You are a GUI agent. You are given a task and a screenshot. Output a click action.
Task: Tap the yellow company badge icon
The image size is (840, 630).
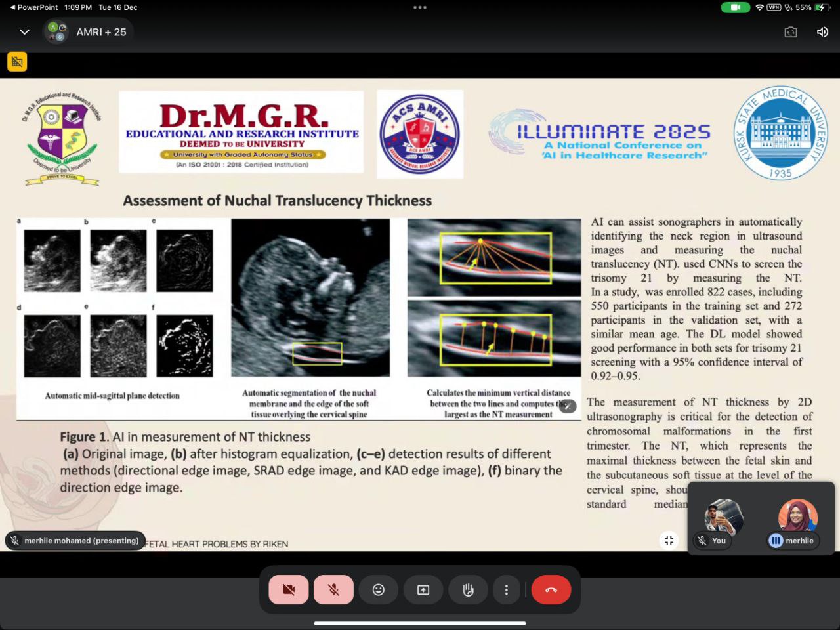tap(17, 62)
